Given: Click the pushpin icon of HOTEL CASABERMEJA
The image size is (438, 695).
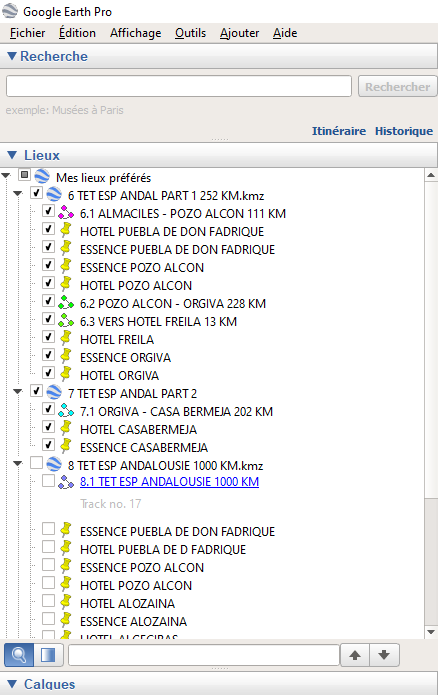Looking at the screenshot, I should [x=66, y=428].
